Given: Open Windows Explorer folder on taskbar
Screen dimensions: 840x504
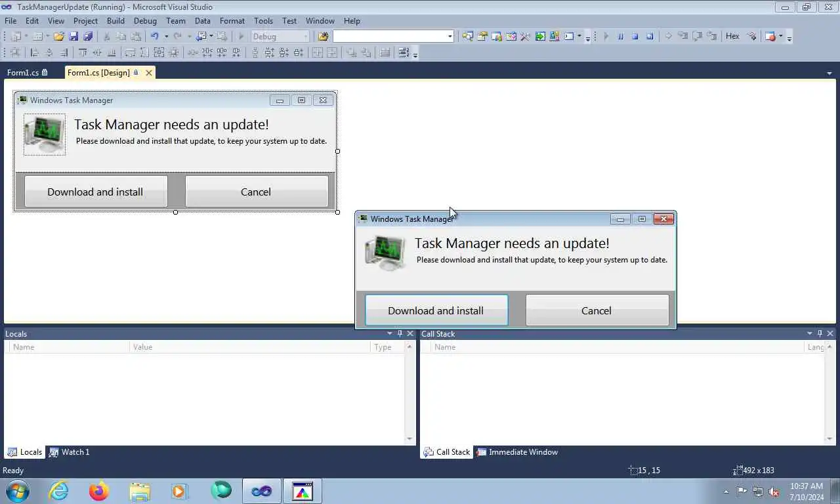Looking at the screenshot, I should click(x=140, y=491).
